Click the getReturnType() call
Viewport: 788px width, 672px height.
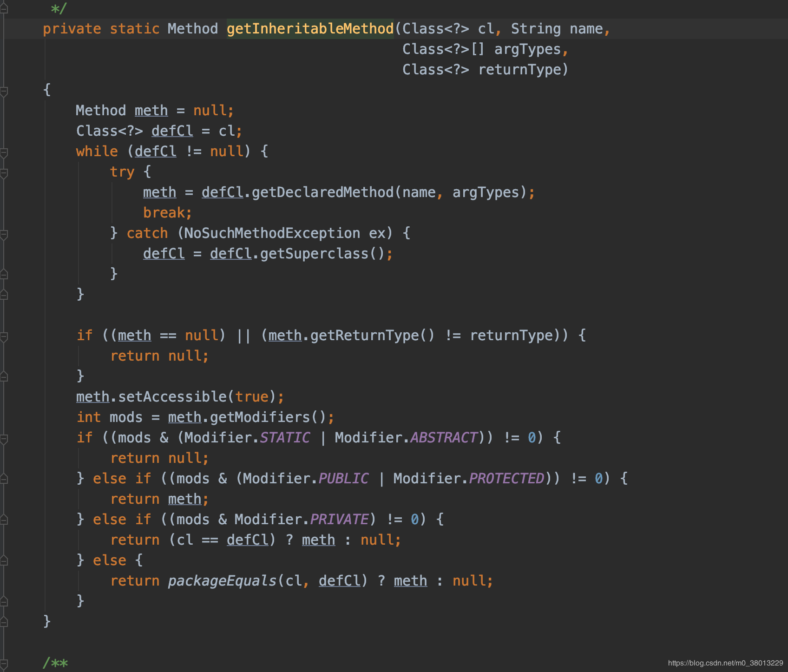point(372,336)
